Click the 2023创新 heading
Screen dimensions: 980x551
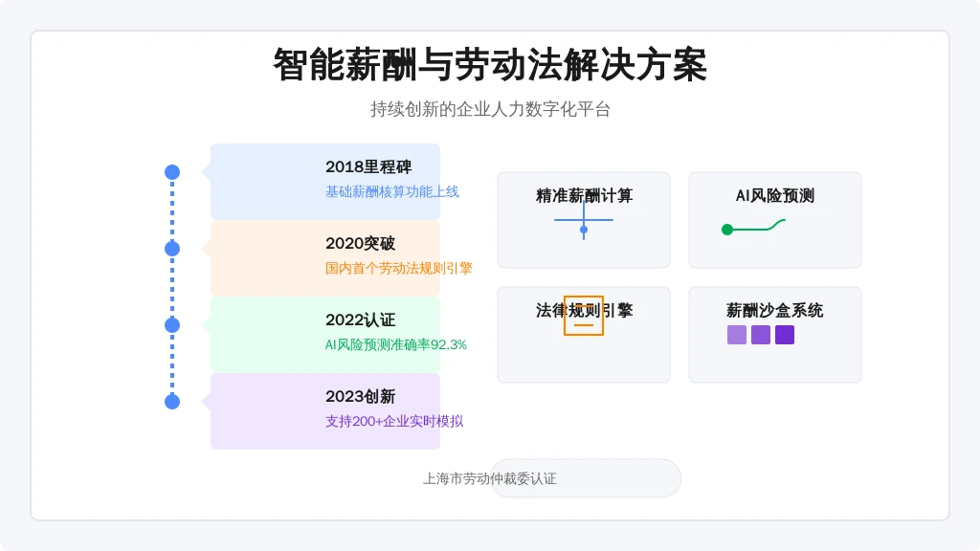coord(361,396)
